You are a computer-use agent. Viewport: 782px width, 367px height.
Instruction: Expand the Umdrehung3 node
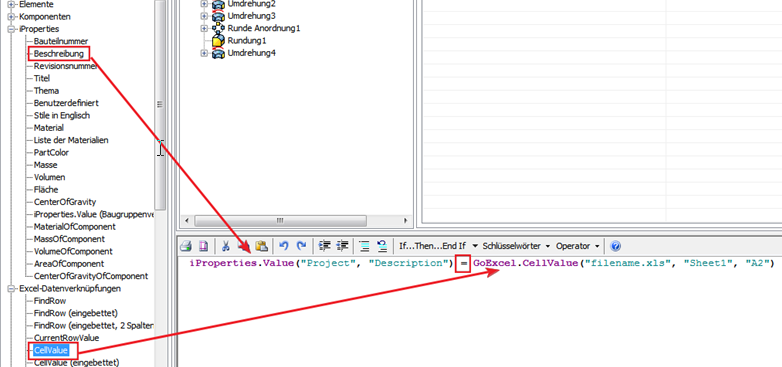tap(204, 16)
